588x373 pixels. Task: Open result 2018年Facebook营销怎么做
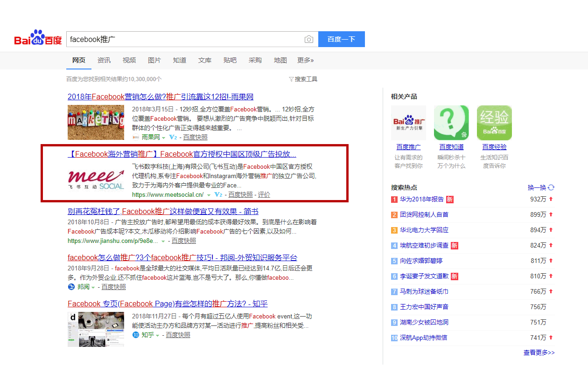(161, 97)
